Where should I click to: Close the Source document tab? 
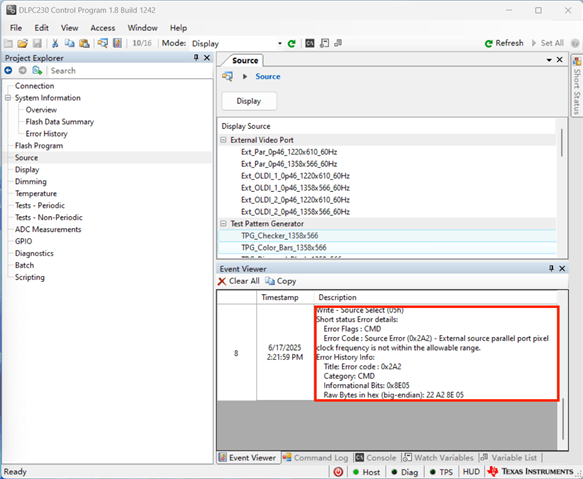pos(560,60)
